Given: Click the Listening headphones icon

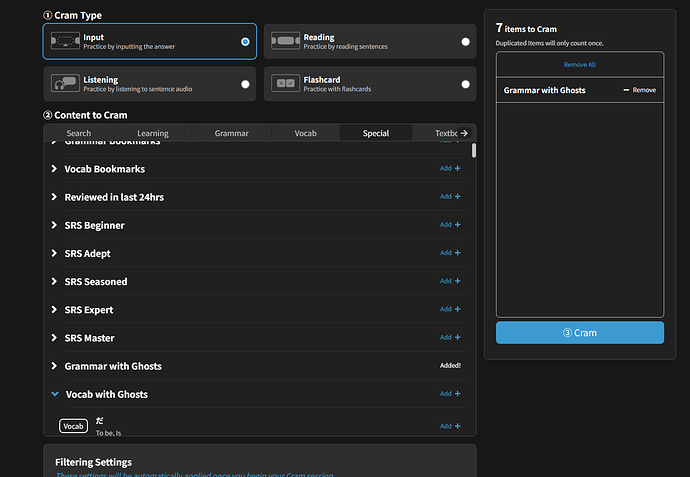Looking at the screenshot, I should pyautogui.click(x=65, y=83).
